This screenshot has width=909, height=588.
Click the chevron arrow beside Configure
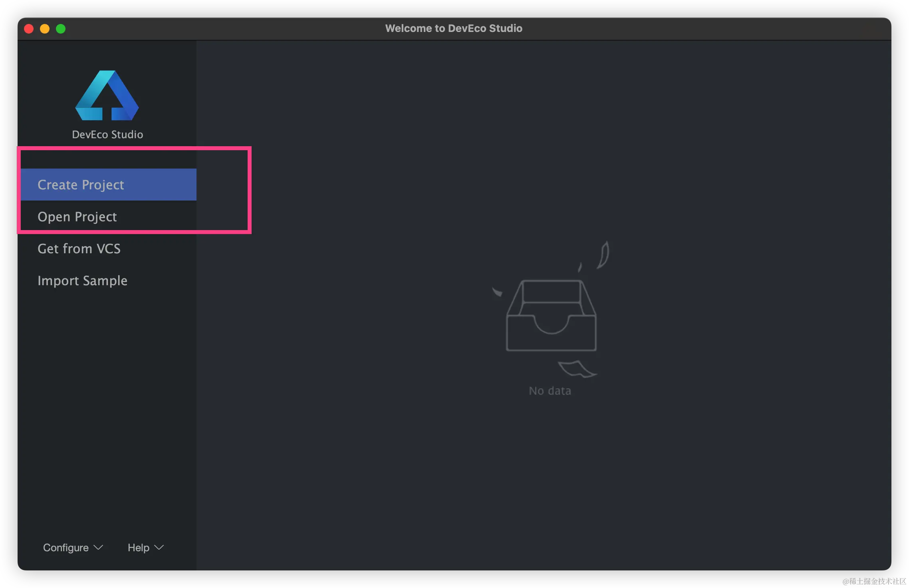(x=98, y=547)
